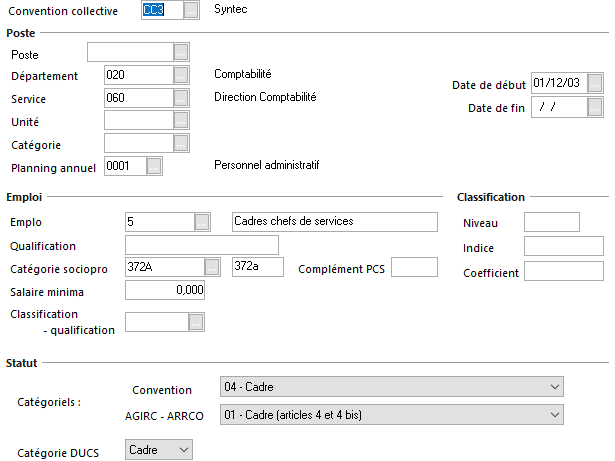Click the Emploi code lookup button

point(202,222)
